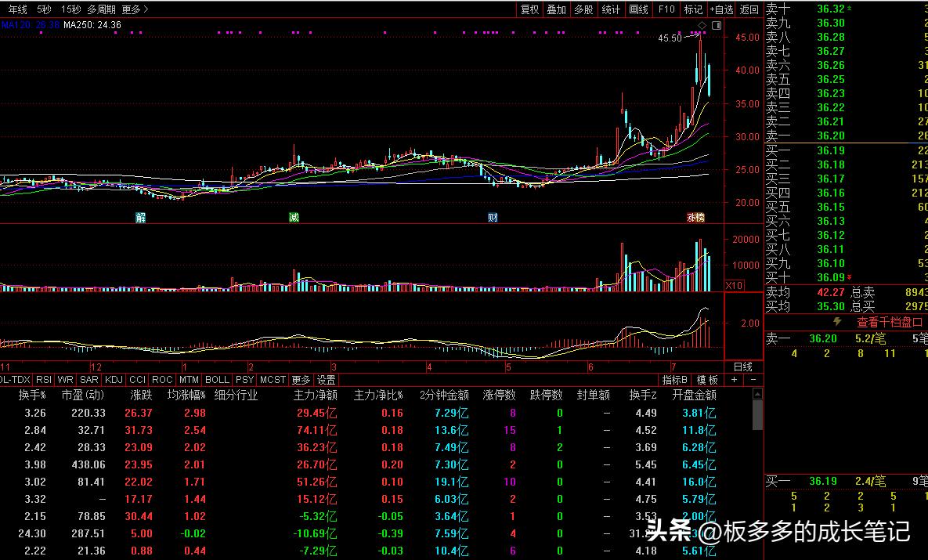
Task: Click 统计 statistics button
Action: [x=611, y=9]
